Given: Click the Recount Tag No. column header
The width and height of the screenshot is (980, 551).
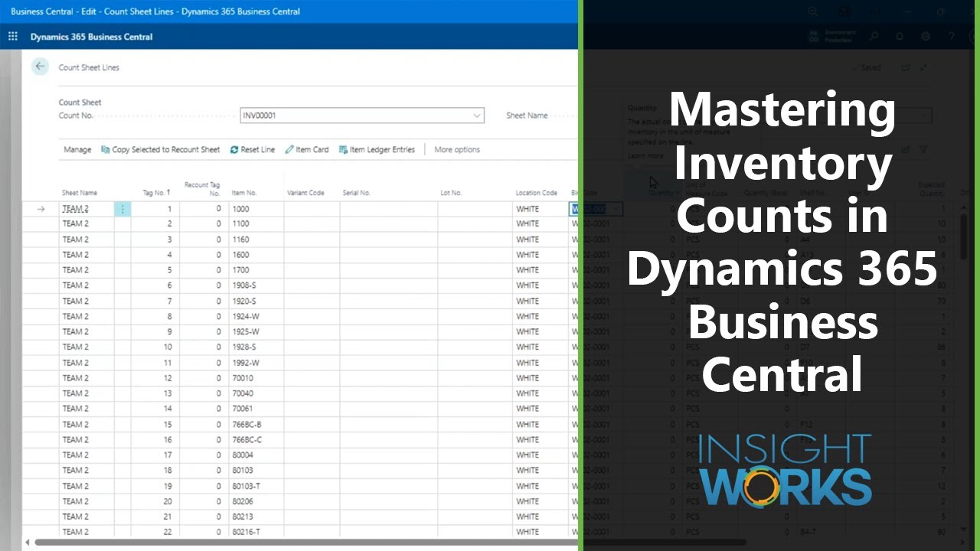Looking at the screenshot, I should pyautogui.click(x=203, y=189).
